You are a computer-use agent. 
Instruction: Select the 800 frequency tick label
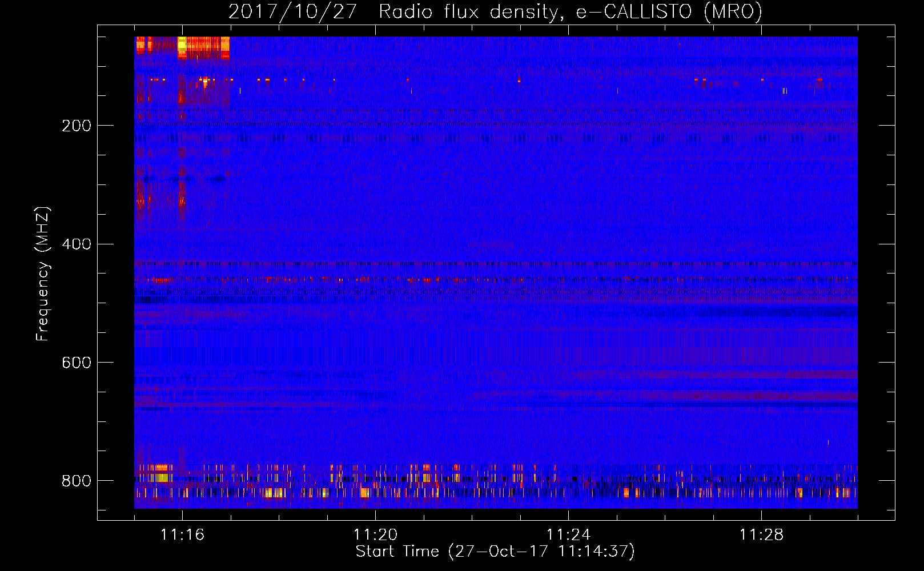point(77,481)
